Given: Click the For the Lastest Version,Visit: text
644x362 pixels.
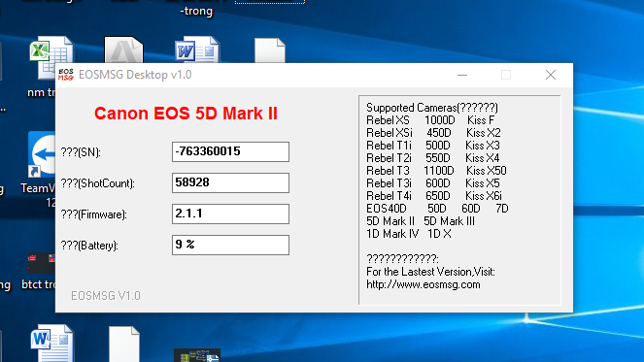Looking at the screenshot, I should click(x=430, y=272).
